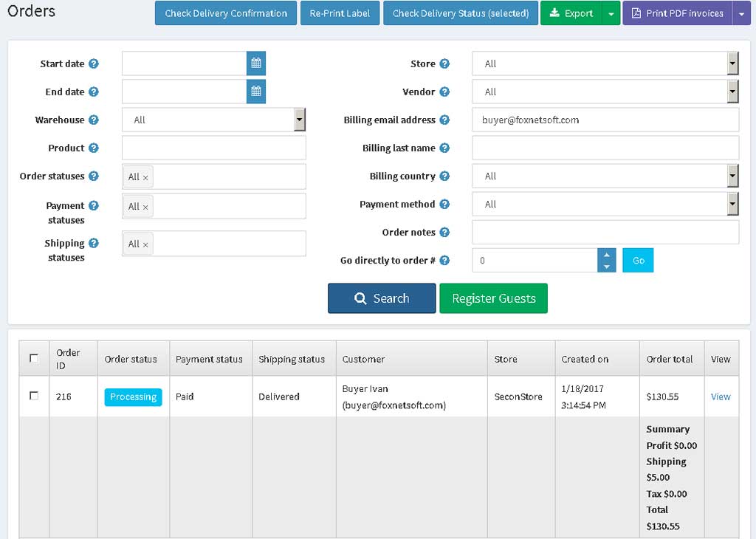Show help for Store field
756x539 pixels.
tap(444, 63)
